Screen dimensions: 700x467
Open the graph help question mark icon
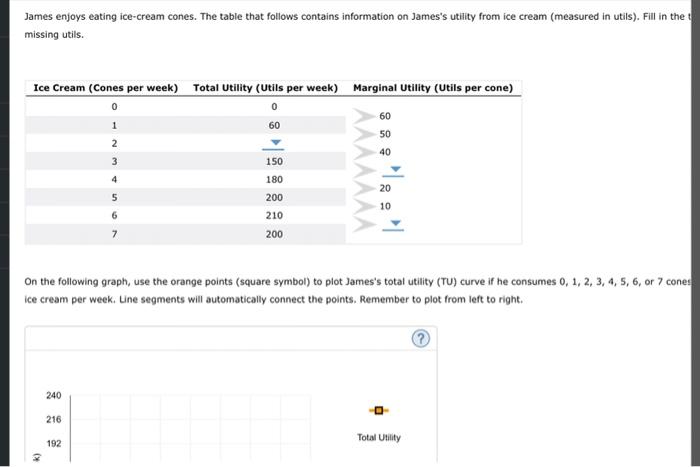pyautogui.click(x=421, y=339)
